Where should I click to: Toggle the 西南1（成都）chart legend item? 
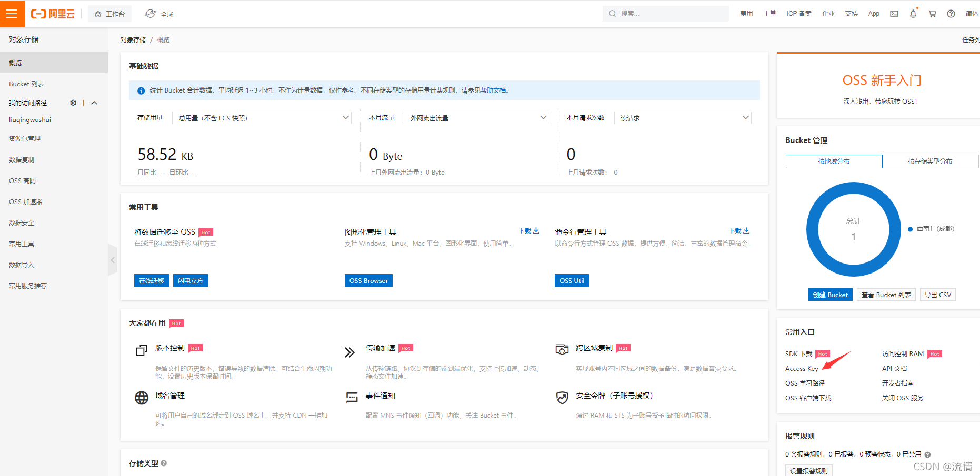931,229
